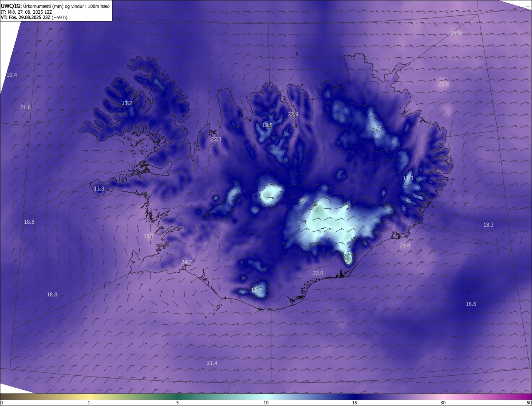The image size is (532, 406).
Task: Click the valid time line 'VT: Fös. 29.08.2025 23Z (+59 h)'
Action: click(34, 17)
